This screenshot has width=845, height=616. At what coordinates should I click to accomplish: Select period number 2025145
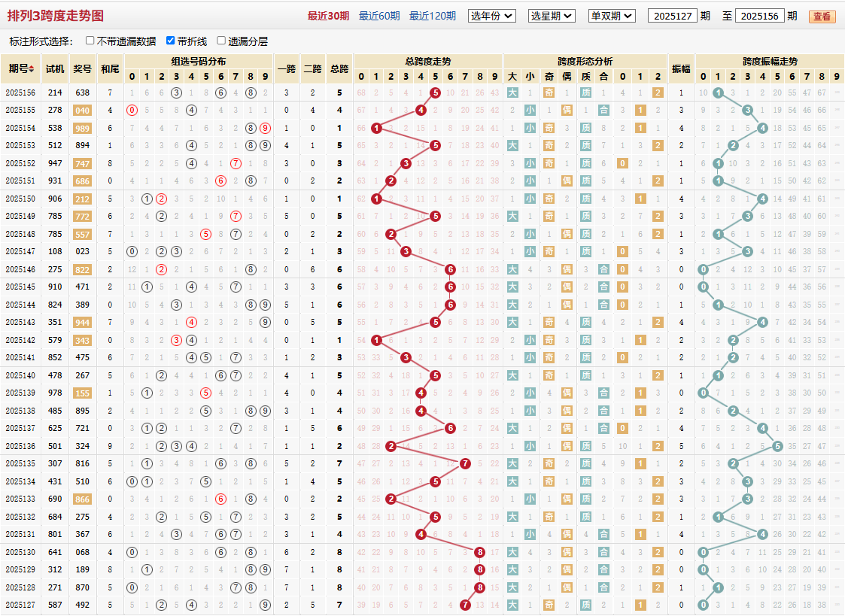[20, 287]
